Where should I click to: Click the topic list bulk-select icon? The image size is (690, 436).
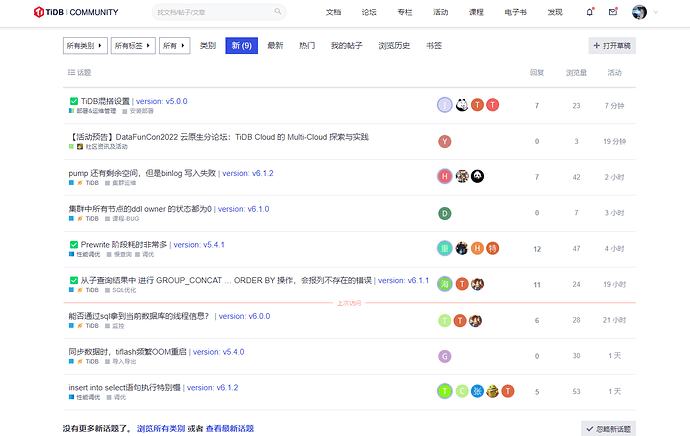71,72
